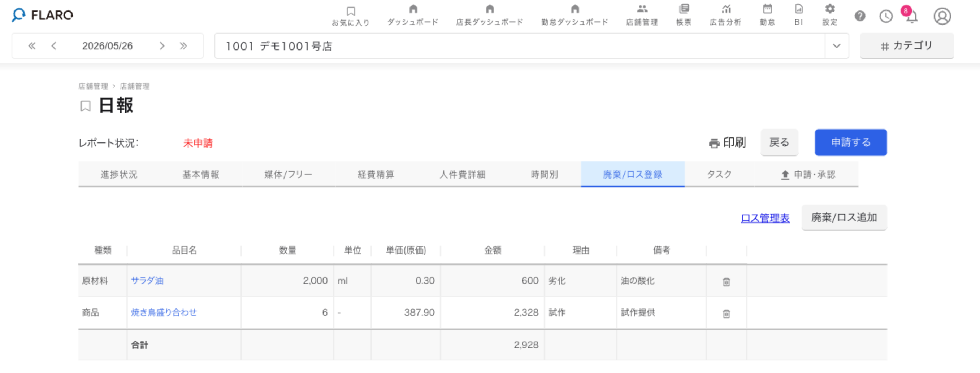
Task: Click the 申請する button
Action: (x=850, y=142)
